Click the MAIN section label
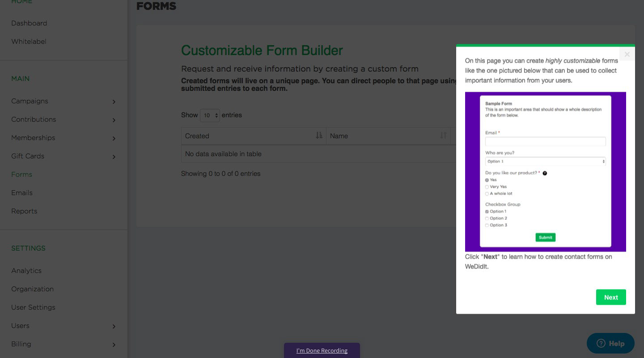The image size is (644, 358). click(21, 79)
